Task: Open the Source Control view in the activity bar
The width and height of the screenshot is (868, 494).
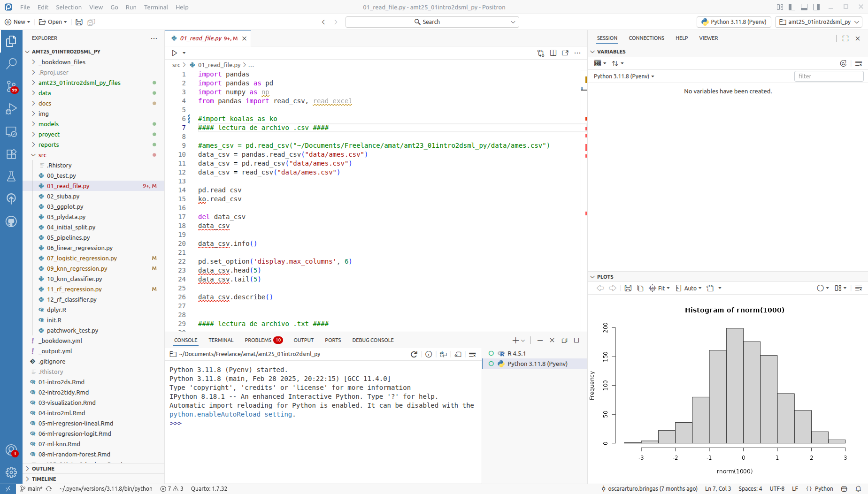Action: pyautogui.click(x=11, y=86)
